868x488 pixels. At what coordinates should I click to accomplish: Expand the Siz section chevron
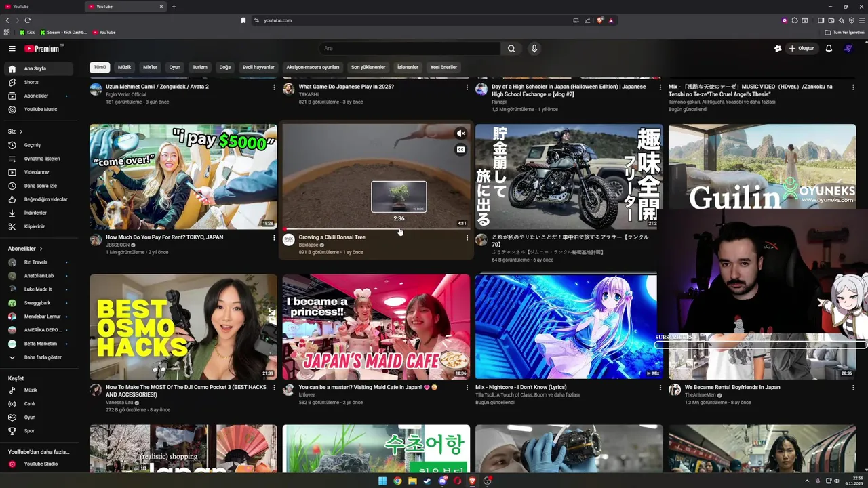click(x=21, y=131)
